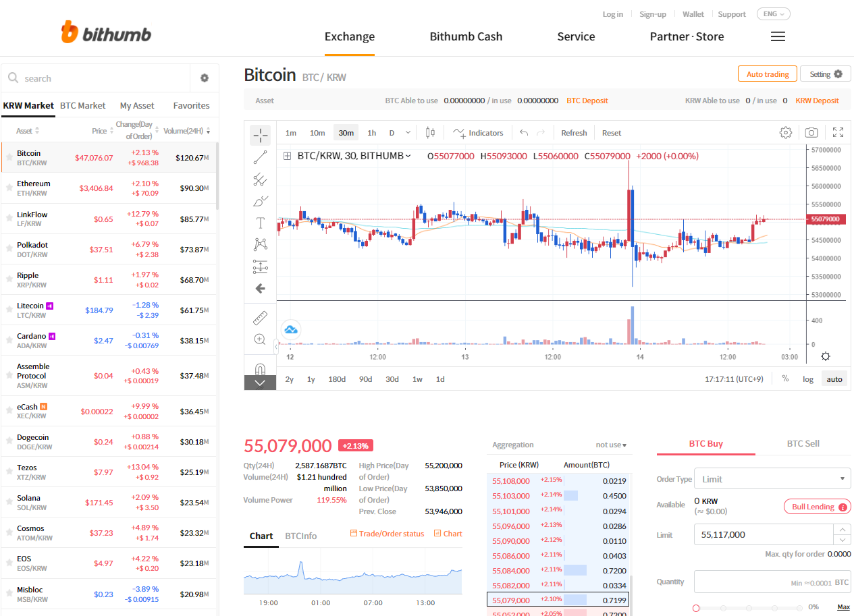
Task: Click the order quantity percentage slider handle
Action: [x=696, y=608]
